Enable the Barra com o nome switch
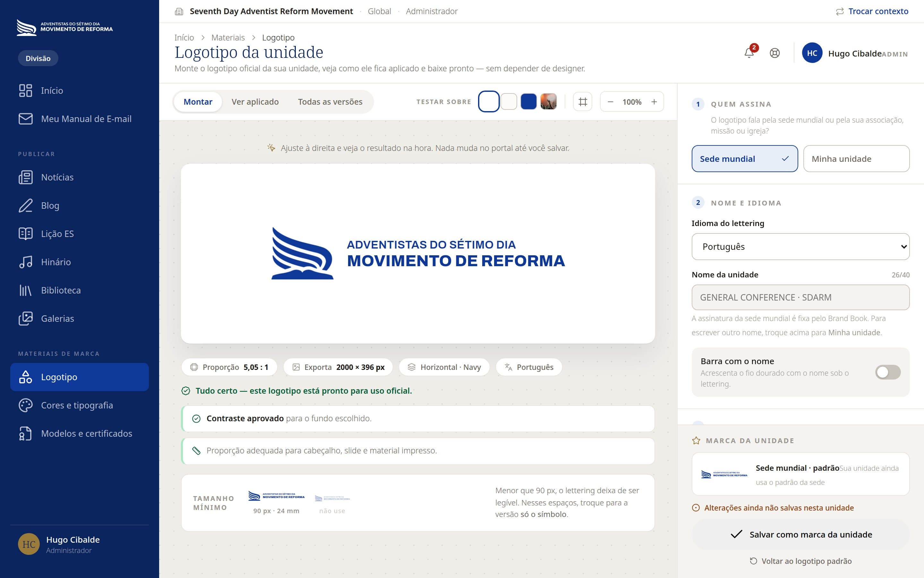 (x=888, y=372)
